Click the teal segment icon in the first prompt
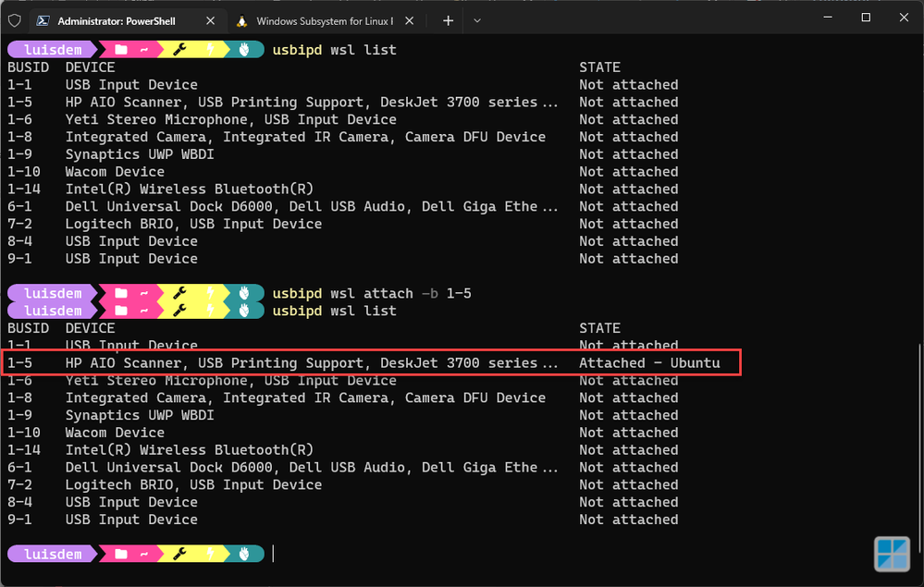The image size is (924, 587). pyautogui.click(x=244, y=50)
